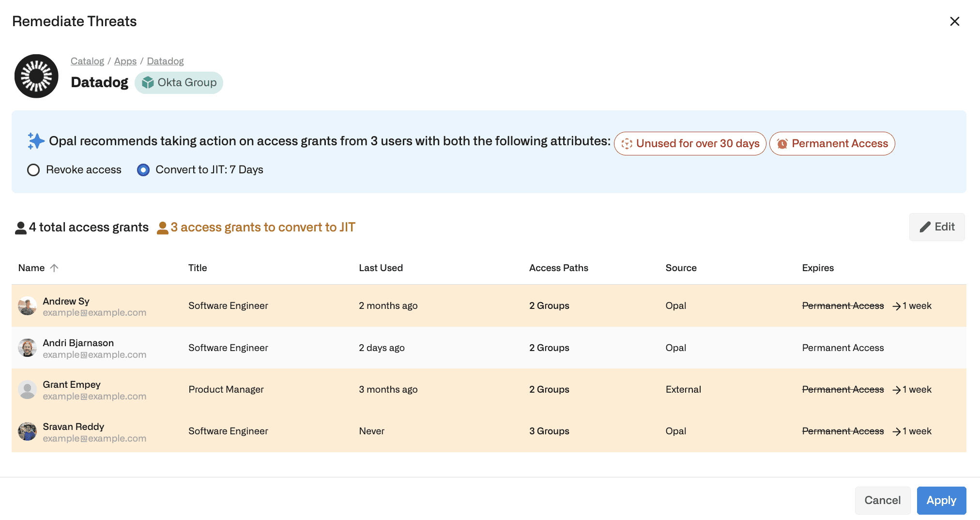Select the Revoke access radio button
The height and width of the screenshot is (520, 980).
point(33,170)
